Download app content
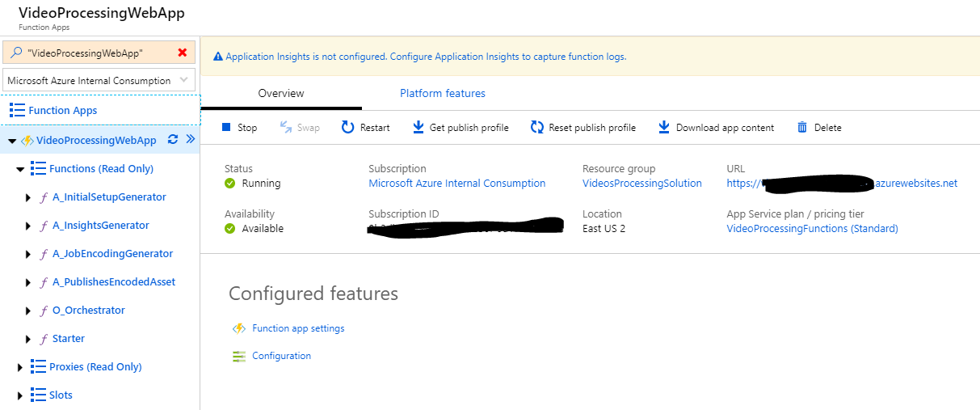Viewport: 980px width, 410px height. tap(716, 128)
